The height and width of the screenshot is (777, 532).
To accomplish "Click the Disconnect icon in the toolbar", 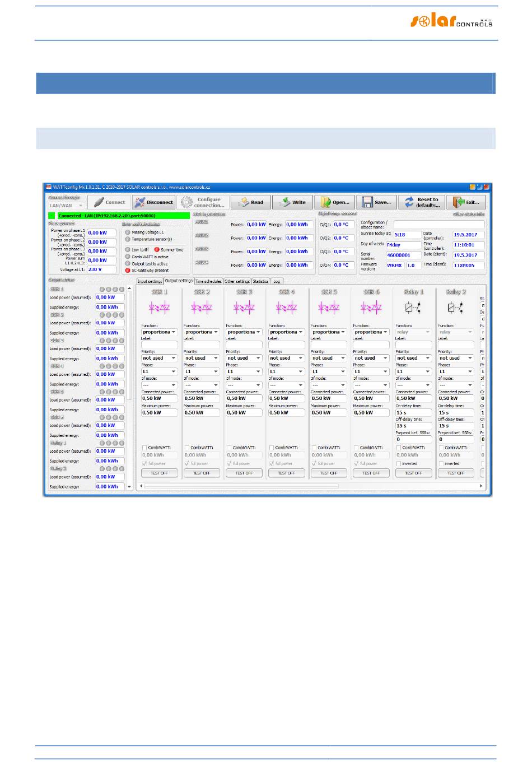I will pos(139,202).
